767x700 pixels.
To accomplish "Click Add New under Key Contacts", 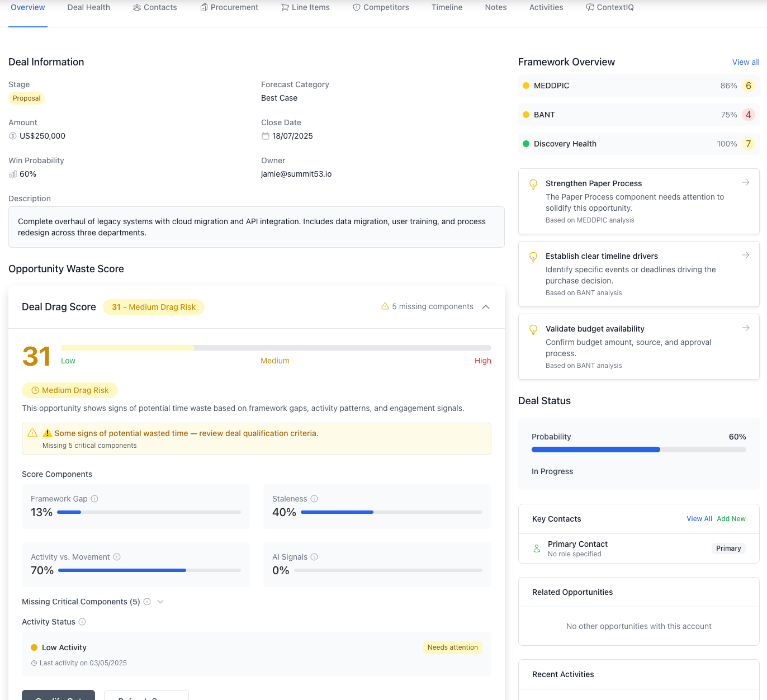I will click(731, 519).
